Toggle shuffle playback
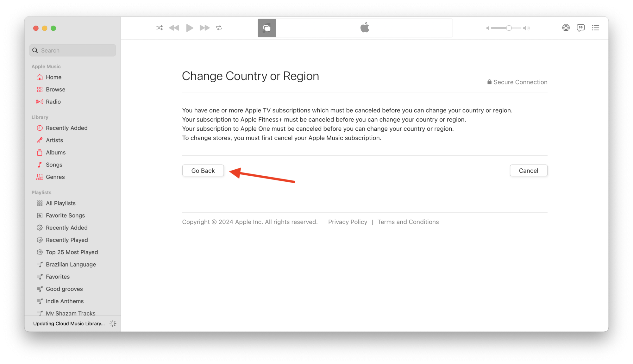 pyautogui.click(x=160, y=28)
